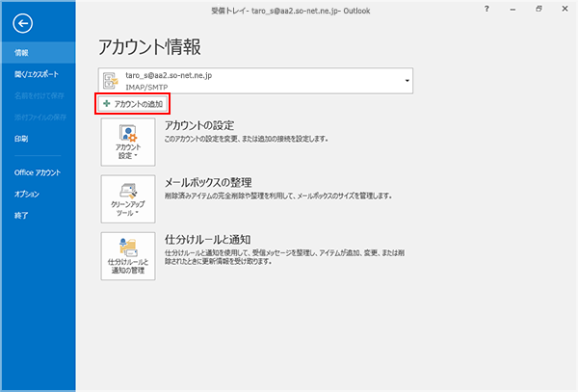The width and height of the screenshot is (578, 392).
Task: Select 情報 in the left sidebar
Action: [x=21, y=53]
